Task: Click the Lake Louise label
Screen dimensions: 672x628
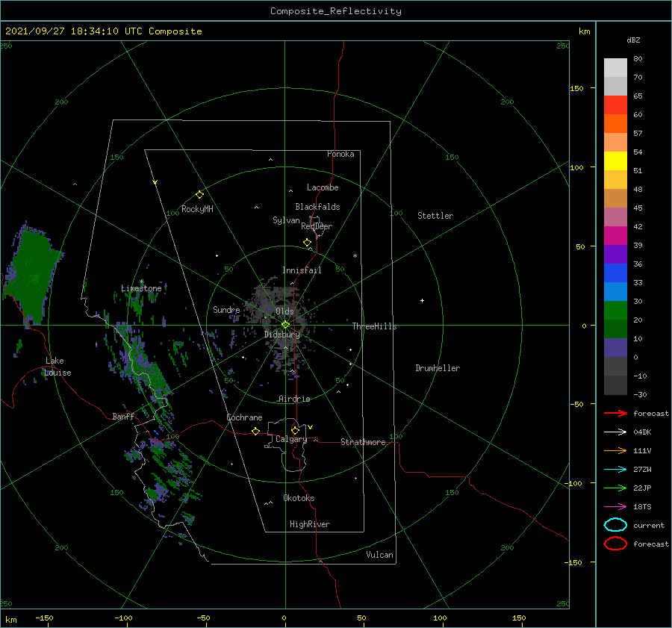Action: pyautogui.click(x=57, y=367)
